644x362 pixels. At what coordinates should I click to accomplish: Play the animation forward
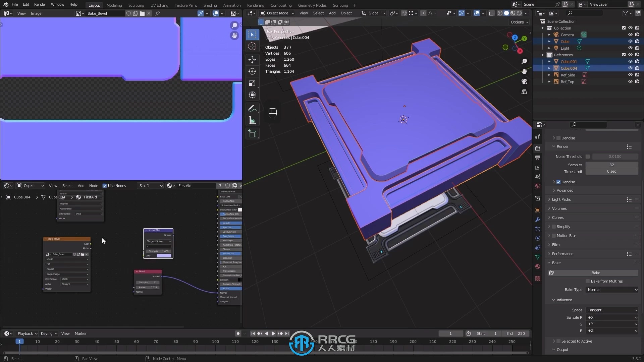coord(273,334)
